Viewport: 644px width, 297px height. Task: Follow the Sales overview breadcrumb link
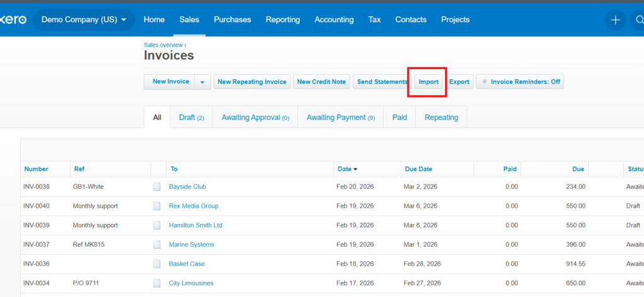[163, 45]
